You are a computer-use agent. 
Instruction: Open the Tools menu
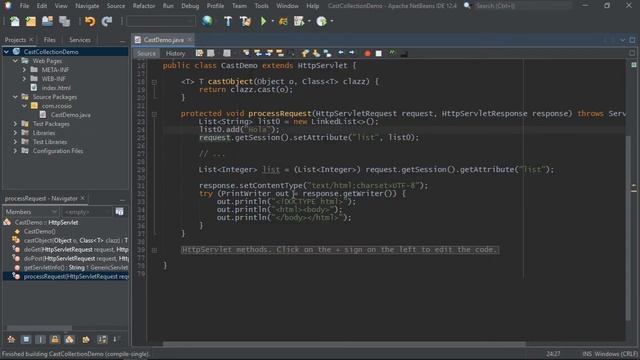point(261,6)
